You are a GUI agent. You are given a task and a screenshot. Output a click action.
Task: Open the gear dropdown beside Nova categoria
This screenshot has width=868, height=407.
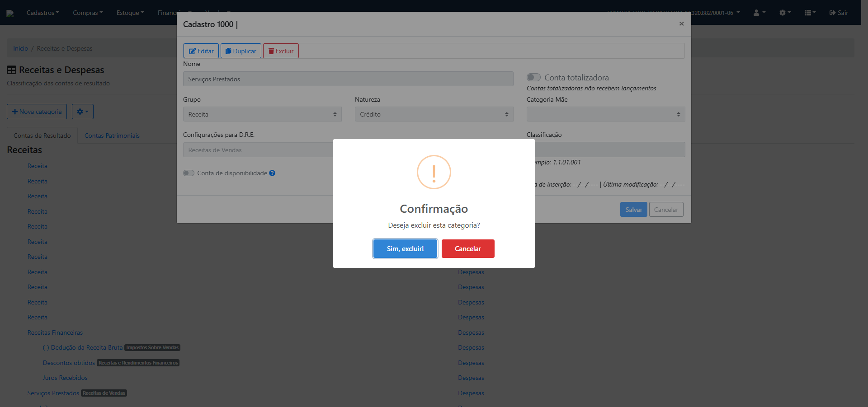[x=82, y=112]
